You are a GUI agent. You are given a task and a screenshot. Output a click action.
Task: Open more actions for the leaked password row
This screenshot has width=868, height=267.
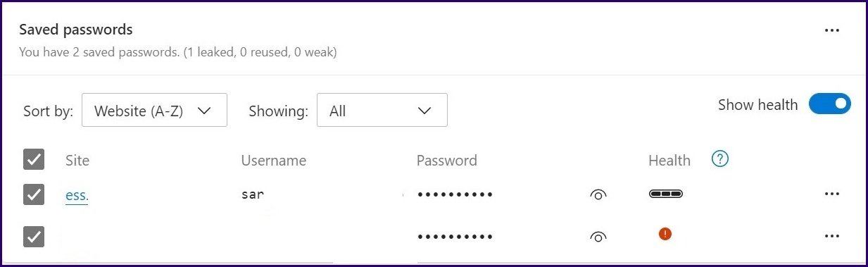pyautogui.click(x=831, y=236)
